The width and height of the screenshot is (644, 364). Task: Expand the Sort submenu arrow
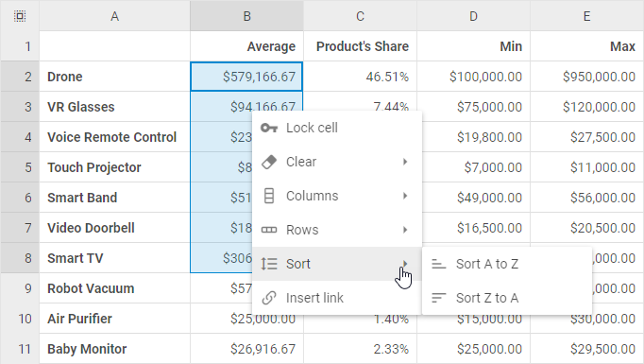pos(405,264)
